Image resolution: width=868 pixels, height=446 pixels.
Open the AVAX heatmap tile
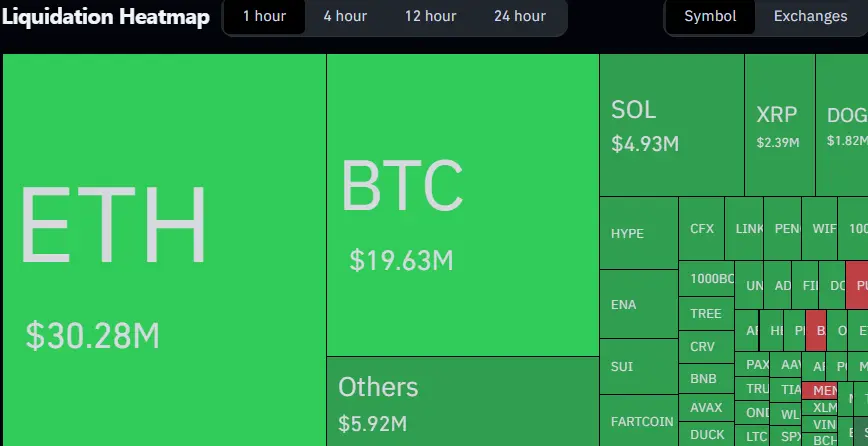point(706,407)
